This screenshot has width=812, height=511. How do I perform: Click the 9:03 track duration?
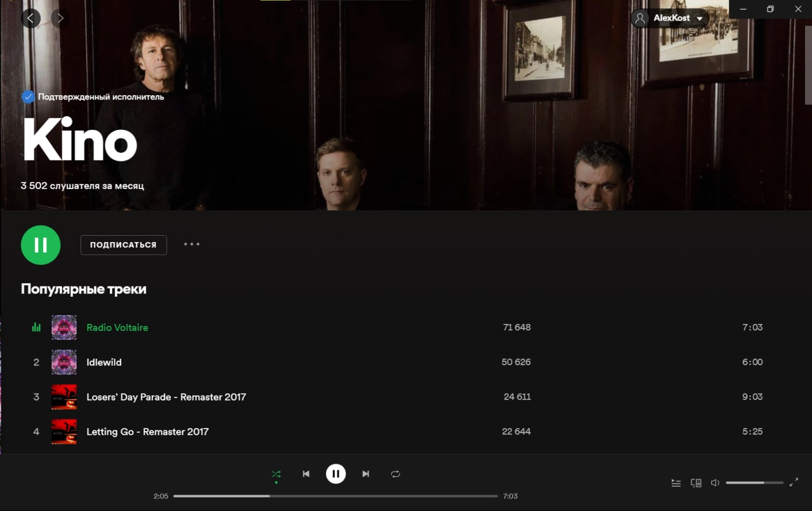tap(752, 397)
